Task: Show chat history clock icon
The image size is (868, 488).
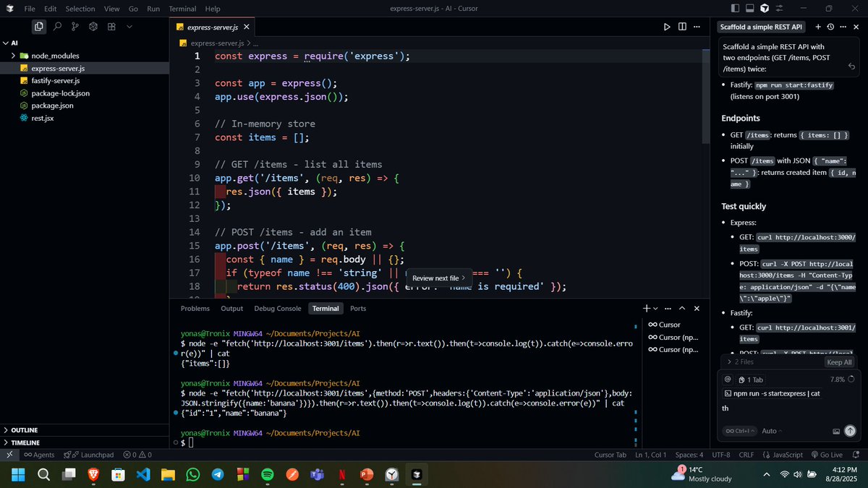Action: click(830, 27)
